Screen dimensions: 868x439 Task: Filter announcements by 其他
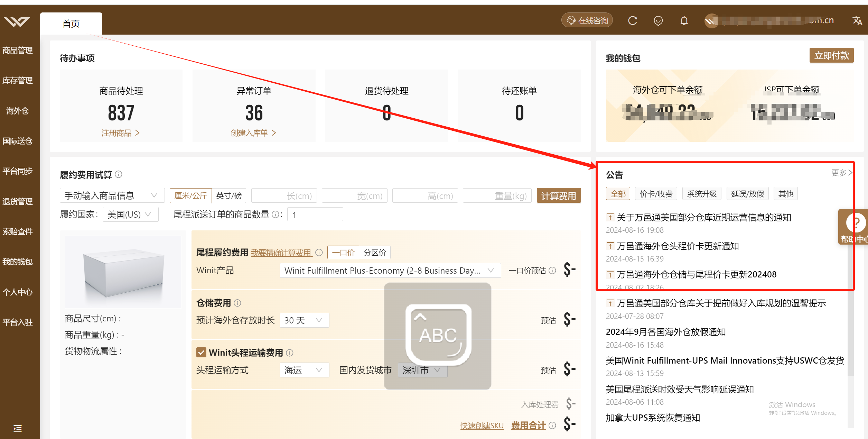pyautogui.click(x=786, y=194)
